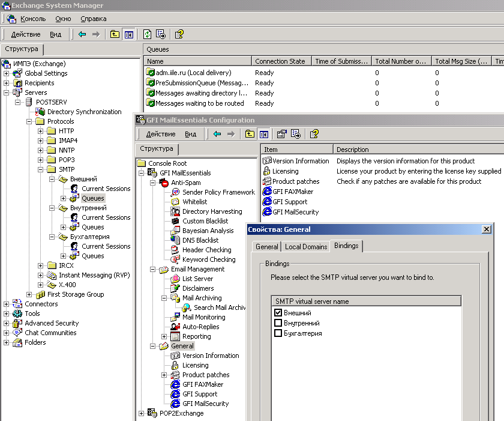Click Description column header in GFI list

pos(418,149)
